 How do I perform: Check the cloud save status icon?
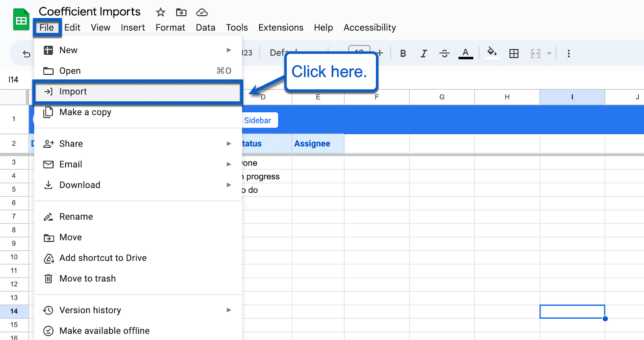coord(202,12)
